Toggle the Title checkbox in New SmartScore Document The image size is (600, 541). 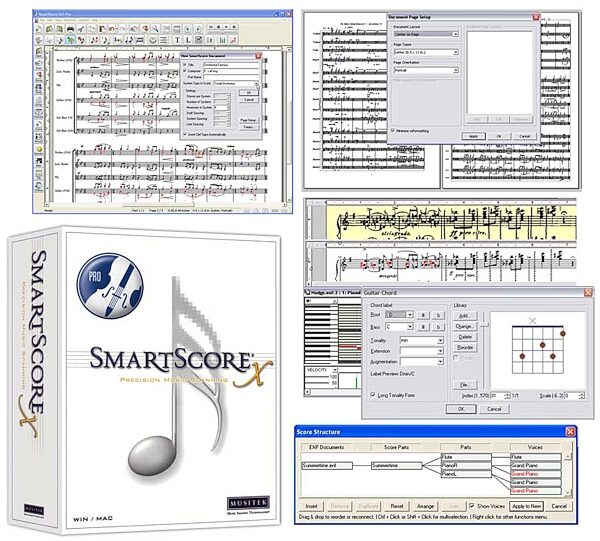click(x=185, y=65)
